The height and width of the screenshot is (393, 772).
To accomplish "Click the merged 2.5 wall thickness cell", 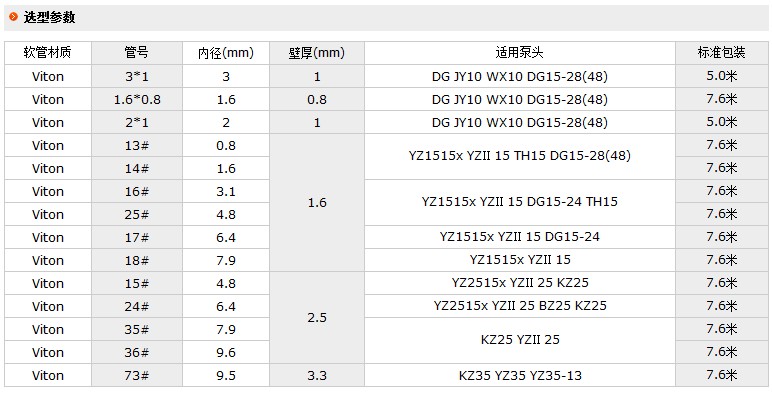I will 317,318.
